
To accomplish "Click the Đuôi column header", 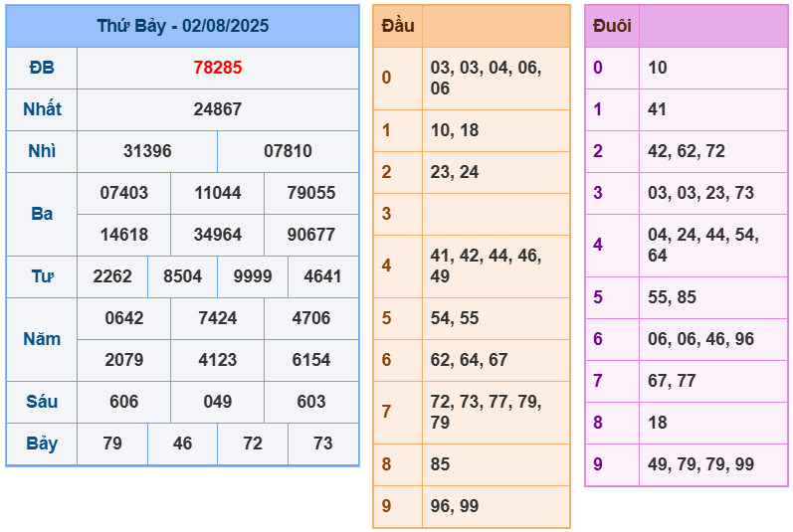I will point(612,26).
